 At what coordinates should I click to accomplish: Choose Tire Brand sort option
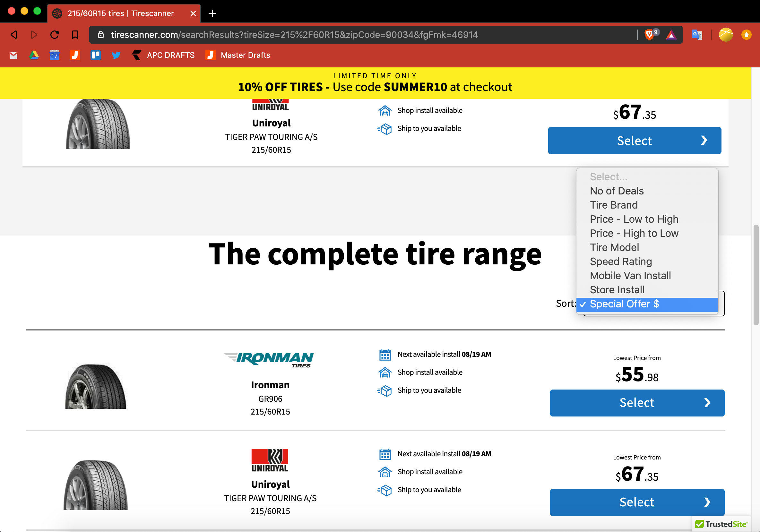613,205
